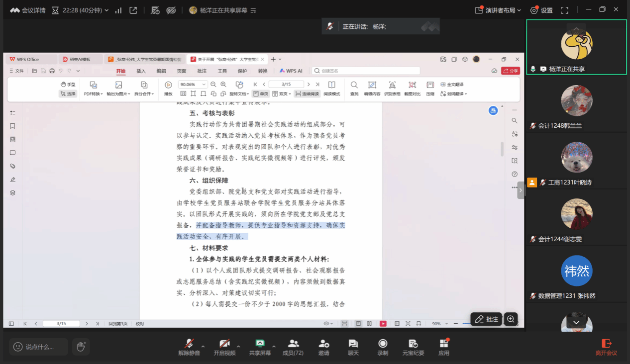Click the 说点什么 message input box

pos(38,347)
